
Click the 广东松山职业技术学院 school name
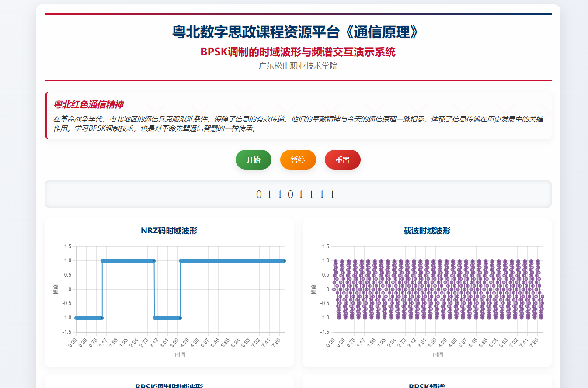pos(298,66)
